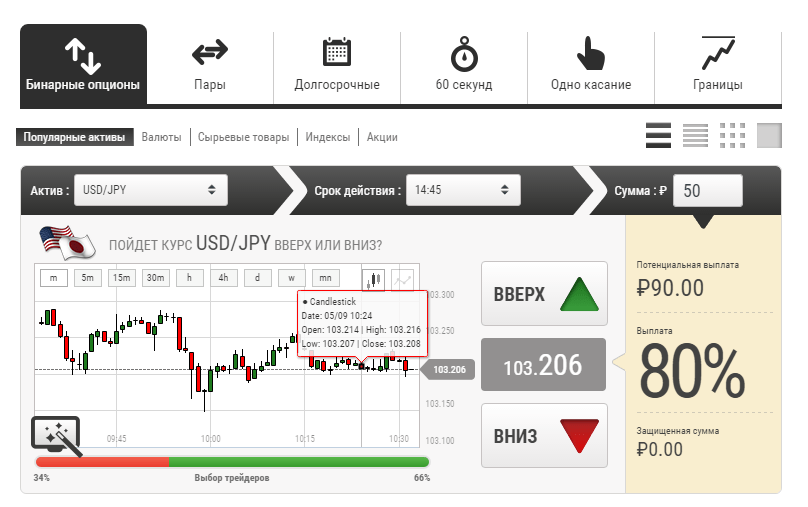
Task: Click the green portion of traders choice bar
Action: [x=299, y=462]
